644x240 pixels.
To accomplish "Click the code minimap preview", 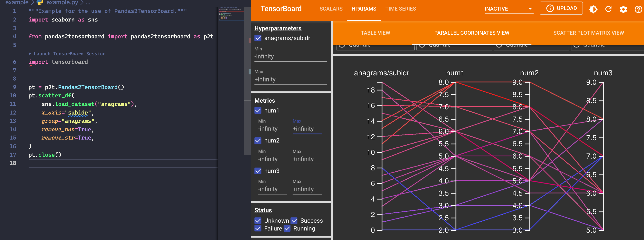I will point(230,14).
